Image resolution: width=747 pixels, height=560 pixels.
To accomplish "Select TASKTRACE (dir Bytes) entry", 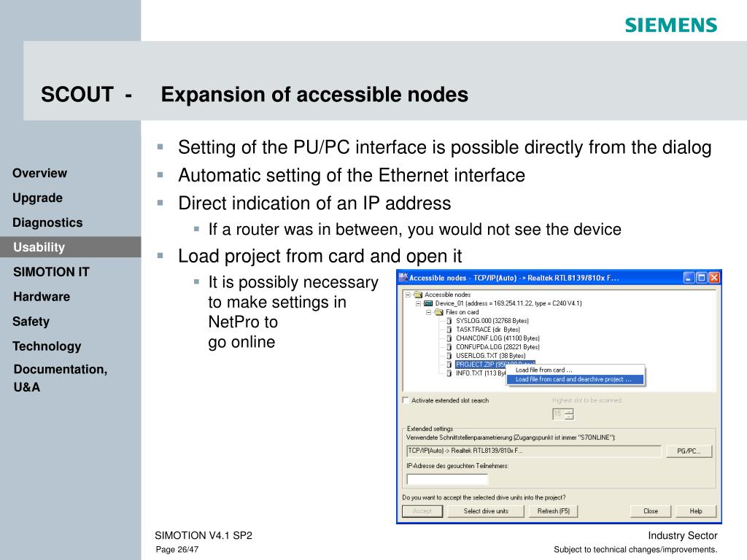I will click(x=488, y=330).
